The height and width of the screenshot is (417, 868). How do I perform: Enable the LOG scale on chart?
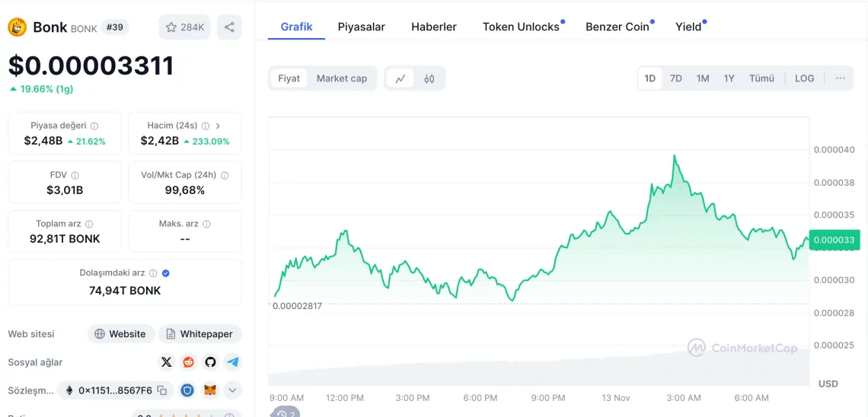[804, 78]
